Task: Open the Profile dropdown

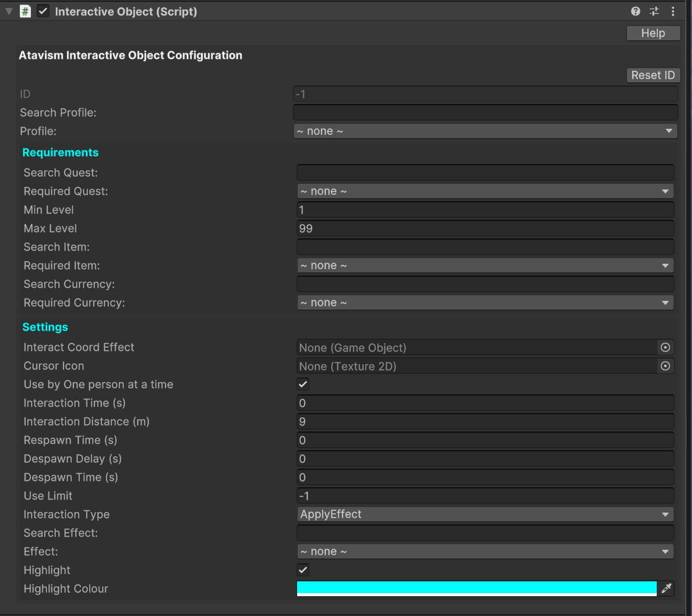Action: 485,131
